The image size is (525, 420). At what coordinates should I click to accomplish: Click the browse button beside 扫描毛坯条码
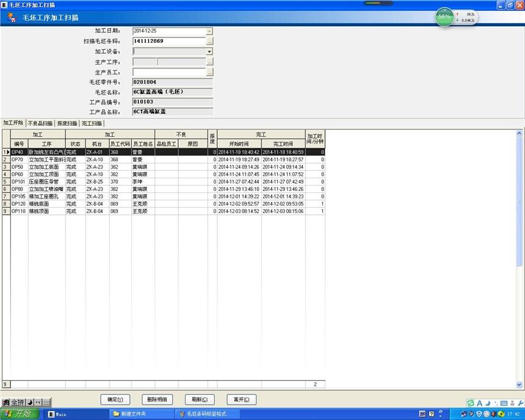[x=209, y=42]
